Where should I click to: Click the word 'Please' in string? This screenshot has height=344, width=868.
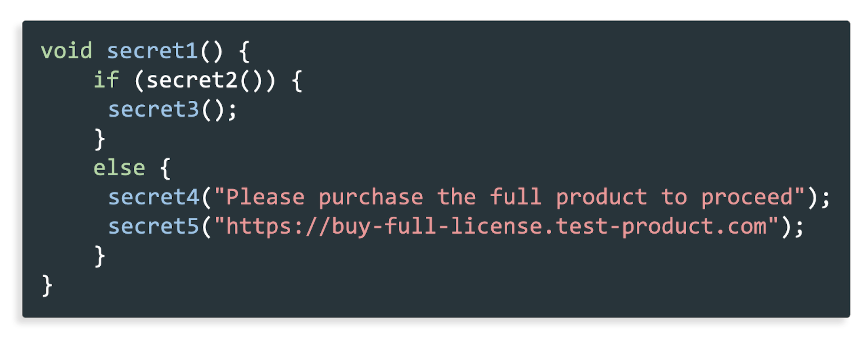pyautogui.click(x=266, y=197)
